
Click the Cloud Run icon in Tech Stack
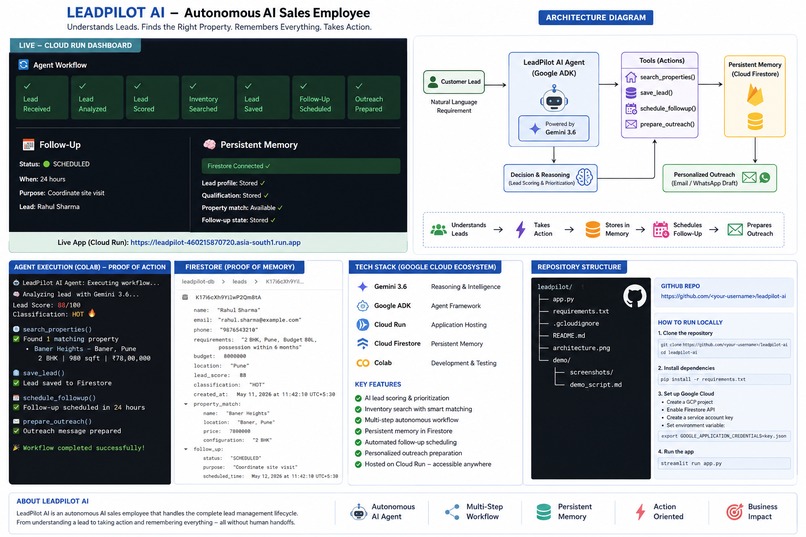coord(362,325)
